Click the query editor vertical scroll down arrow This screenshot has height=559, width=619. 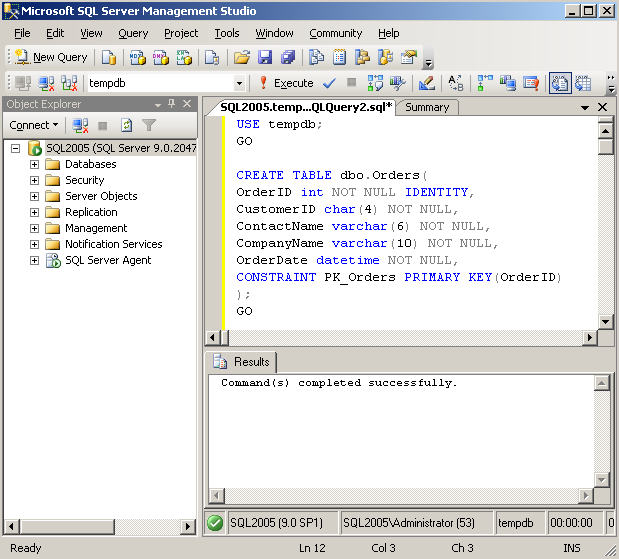(606, 321)
